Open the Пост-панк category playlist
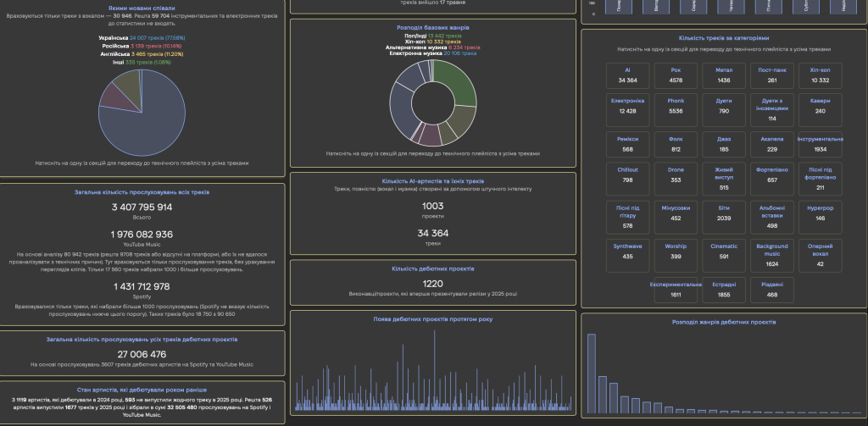This screenshot has height=426, width=868. coord(771,75)
